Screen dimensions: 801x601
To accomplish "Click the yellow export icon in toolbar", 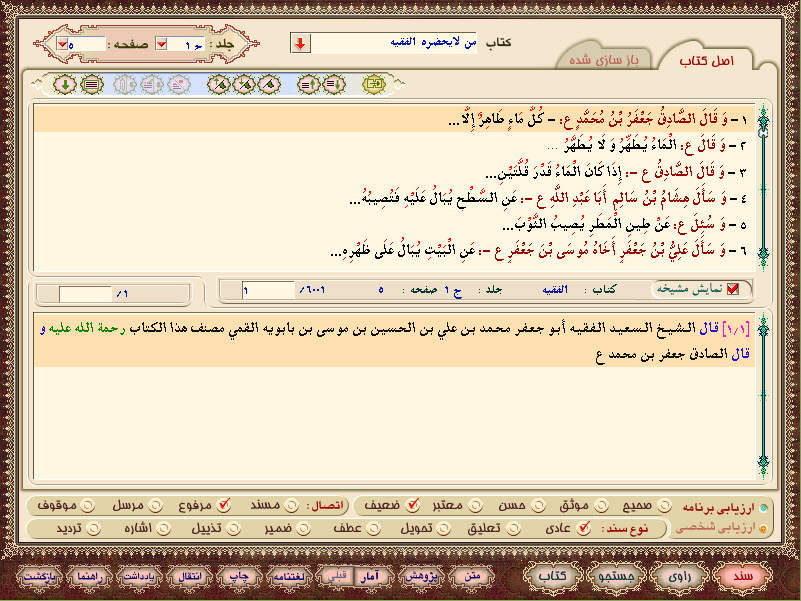I will (371, 84).
